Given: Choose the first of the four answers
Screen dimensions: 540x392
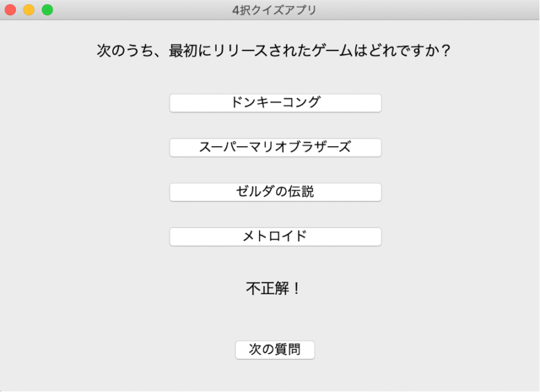Looking at the screenshot, I should point(275,103).
